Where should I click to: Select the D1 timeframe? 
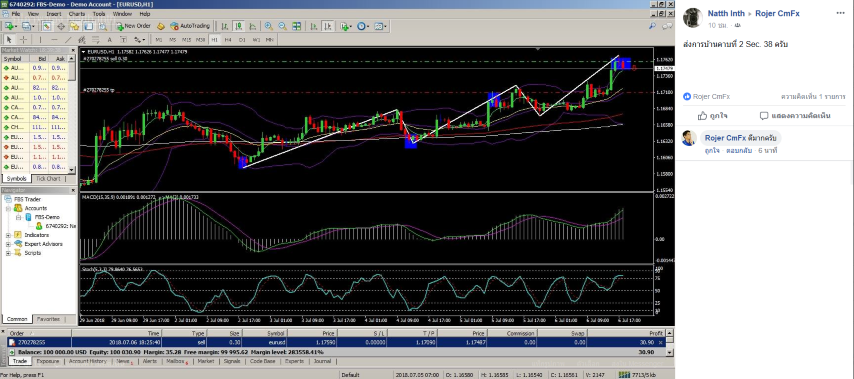(x=242, y=40)
